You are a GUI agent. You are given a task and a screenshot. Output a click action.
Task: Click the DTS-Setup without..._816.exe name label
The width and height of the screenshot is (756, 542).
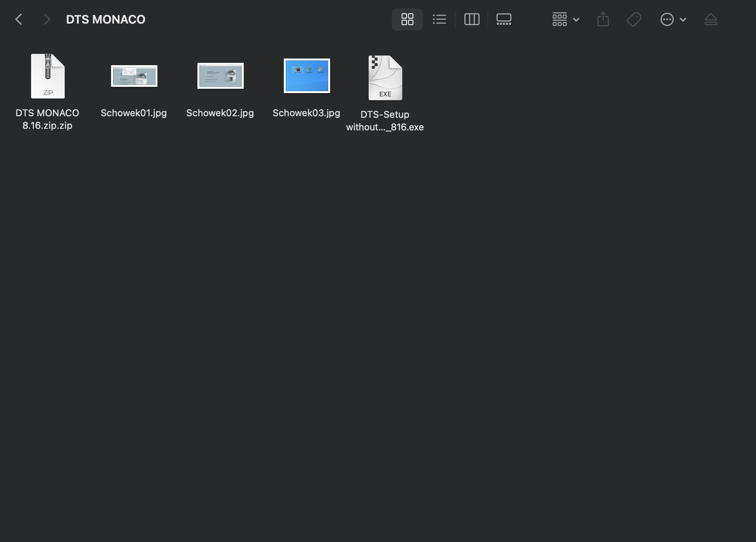pyautogui.click(x=385, y=121)
